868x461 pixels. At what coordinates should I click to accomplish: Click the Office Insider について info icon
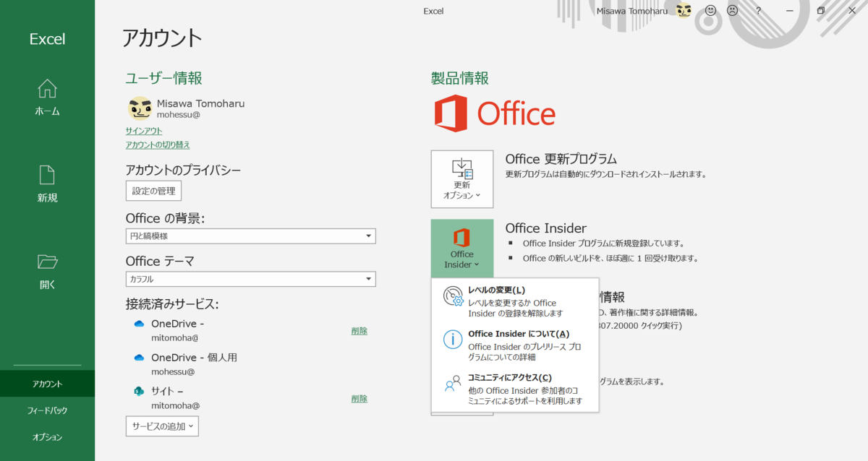click(x=453, y=340)
